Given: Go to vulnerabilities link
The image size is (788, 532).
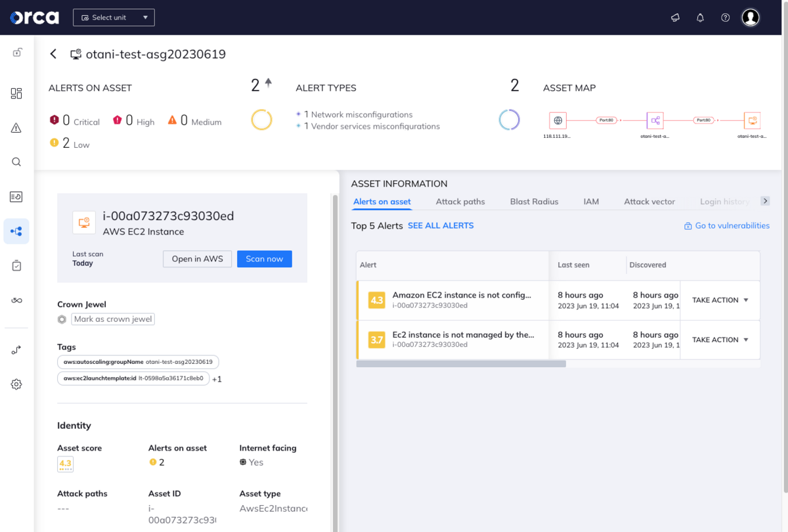Looking at the screenshot, I should [x=727, y=225].
